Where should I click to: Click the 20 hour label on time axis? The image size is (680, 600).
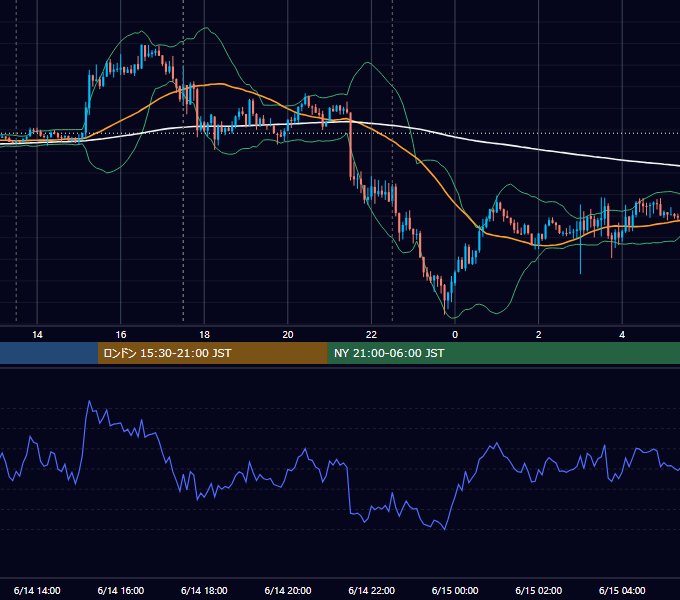pos(288,335)
